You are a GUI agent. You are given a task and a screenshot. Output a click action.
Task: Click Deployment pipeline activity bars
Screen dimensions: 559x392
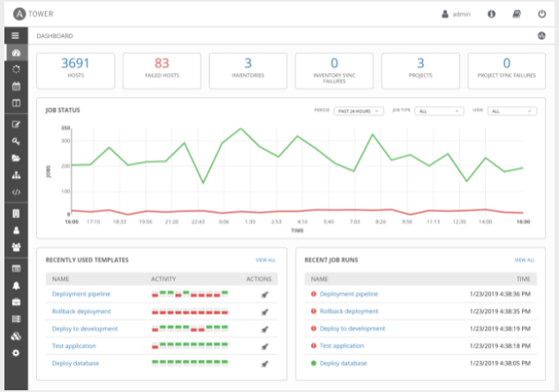pos(190,294)
